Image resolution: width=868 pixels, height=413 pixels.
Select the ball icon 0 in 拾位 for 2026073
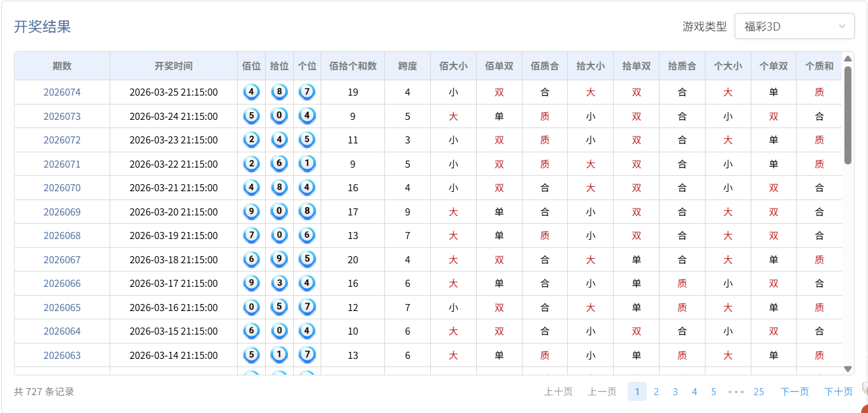coord(278,116)
